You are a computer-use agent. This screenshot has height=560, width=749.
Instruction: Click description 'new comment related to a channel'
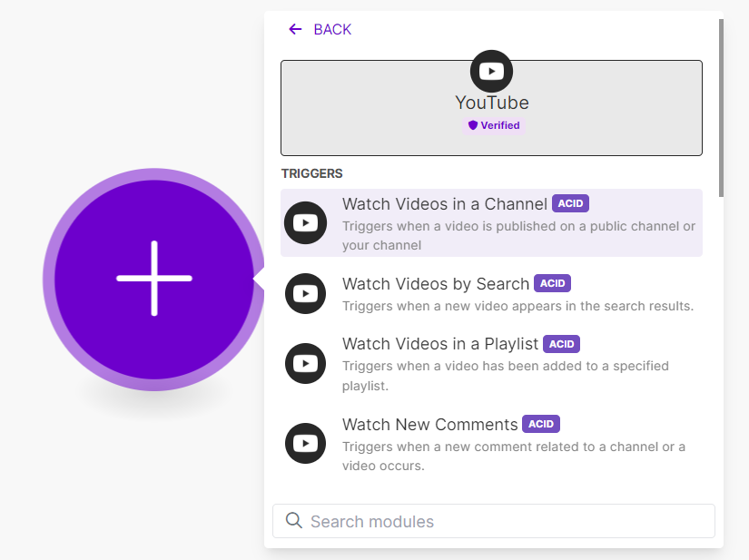pos(514,457)
